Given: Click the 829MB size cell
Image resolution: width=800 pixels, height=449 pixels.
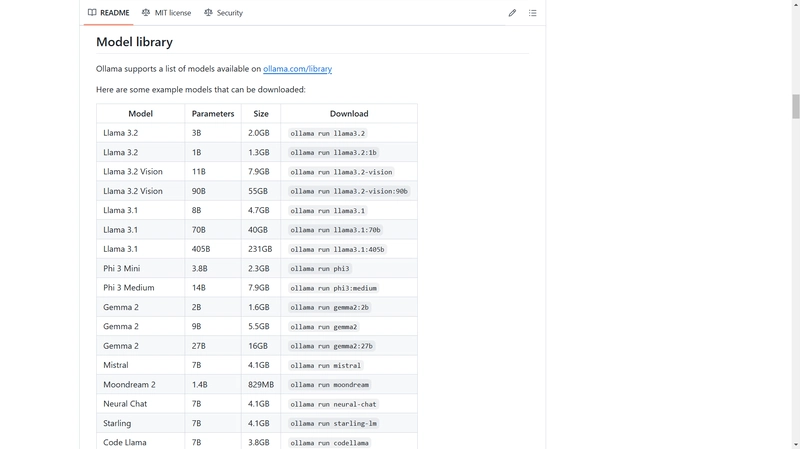Looking at the screenshot, I should pyautogui.click(x=261, y=385).
